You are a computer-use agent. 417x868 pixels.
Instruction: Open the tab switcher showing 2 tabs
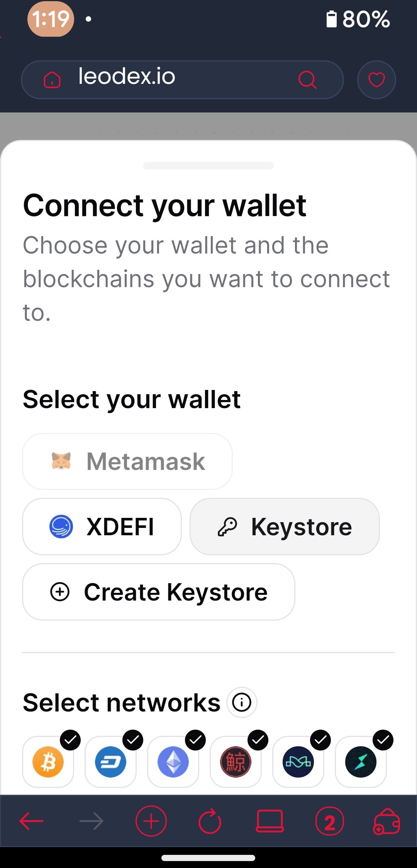click(330, 821)
